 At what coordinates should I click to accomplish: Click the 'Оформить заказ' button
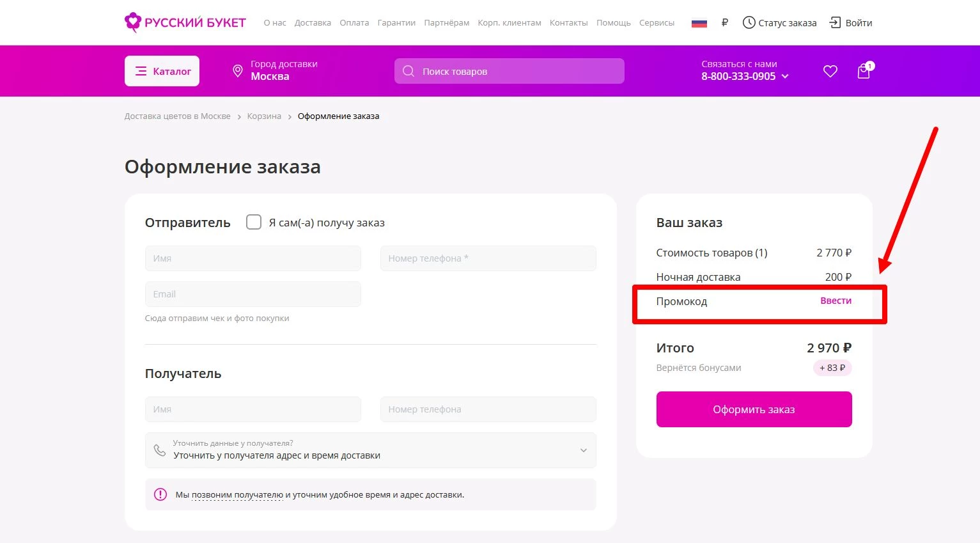coord(754,409)
